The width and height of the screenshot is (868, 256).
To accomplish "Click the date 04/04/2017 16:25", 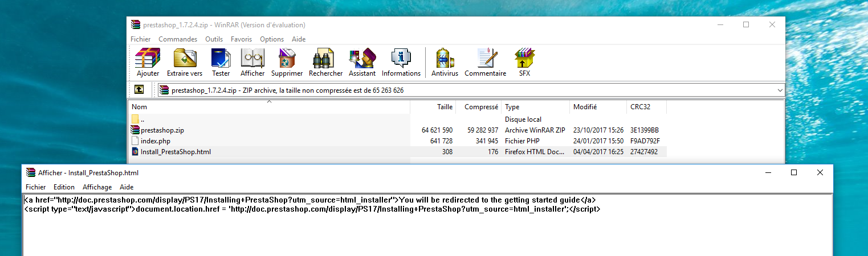I will coord(598,152).
